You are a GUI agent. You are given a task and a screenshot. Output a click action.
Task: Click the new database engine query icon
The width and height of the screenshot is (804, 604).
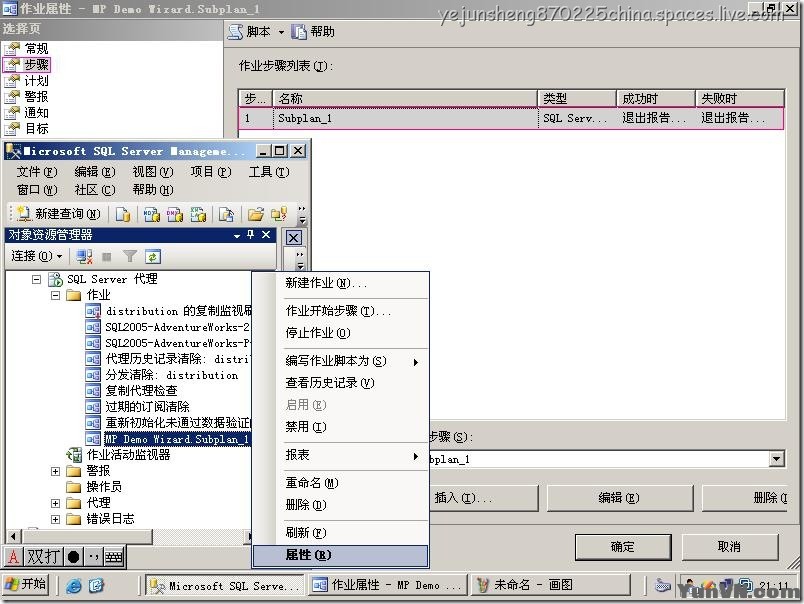(x=123, y=214)
